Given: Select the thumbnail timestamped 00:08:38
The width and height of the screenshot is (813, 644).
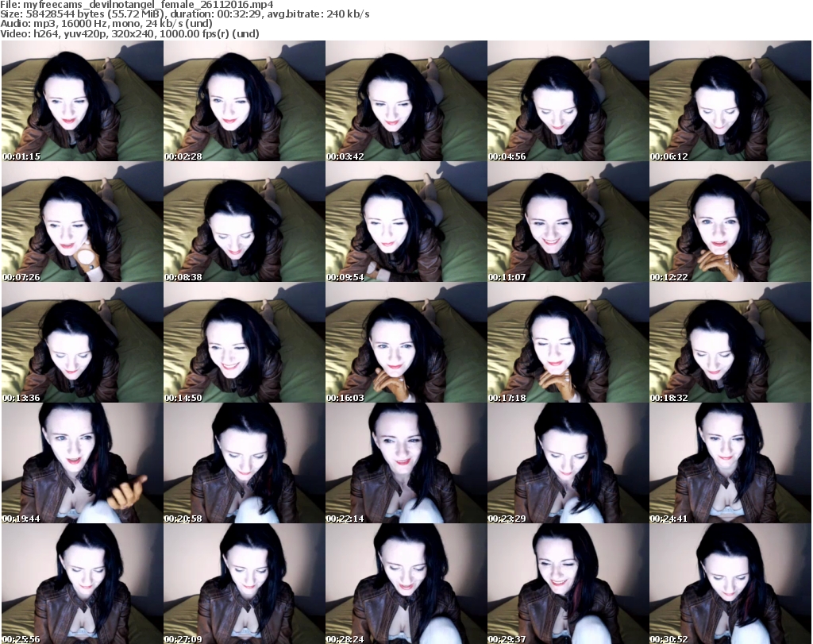Looking at the screenshot, I should click(245, 222).
